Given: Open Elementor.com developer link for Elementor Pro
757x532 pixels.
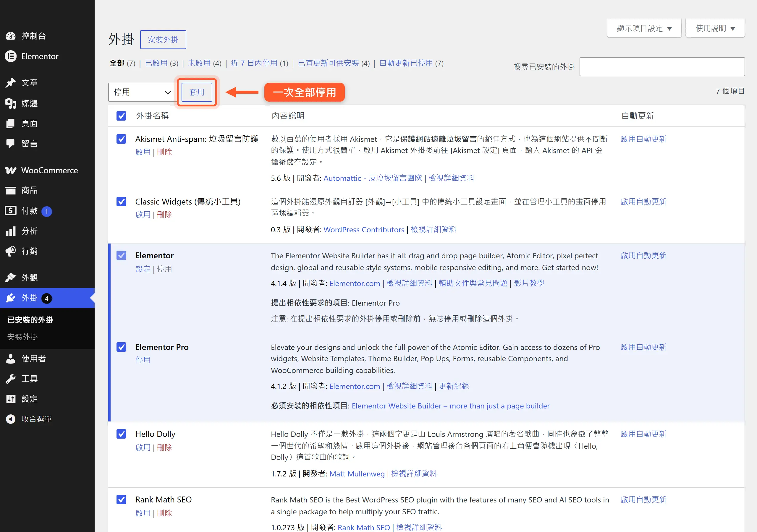Looking at the screenshot, I should click(355, 386).
